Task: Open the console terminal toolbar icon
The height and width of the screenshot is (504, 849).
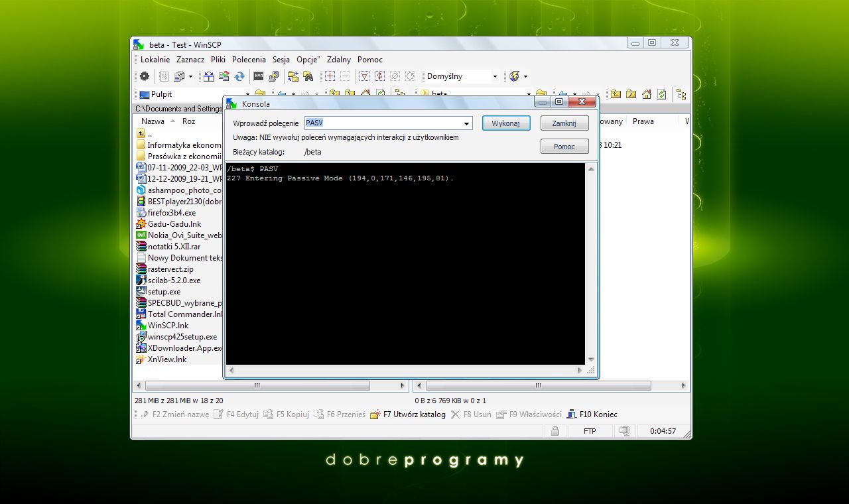Action: pyautogui.click(x=259, y=76)
